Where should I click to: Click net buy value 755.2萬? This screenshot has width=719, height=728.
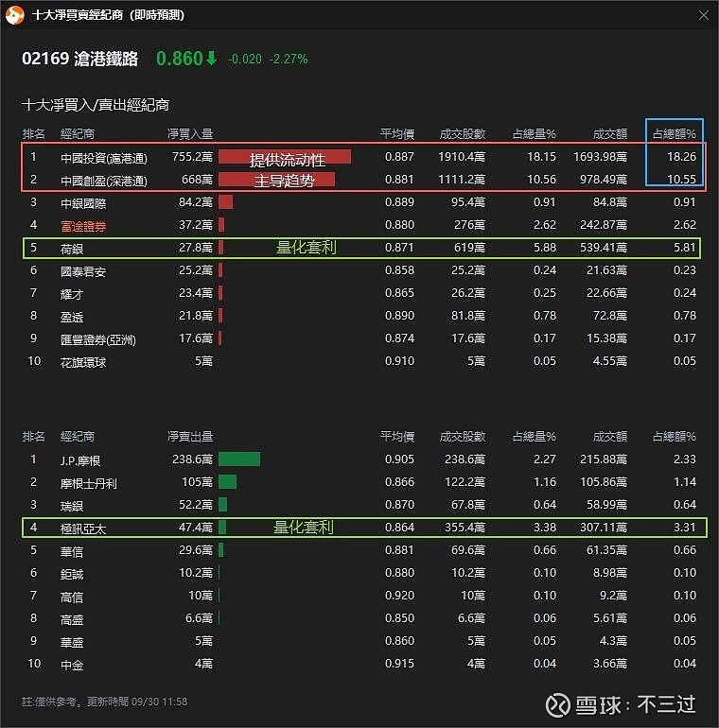pos(192,157)
